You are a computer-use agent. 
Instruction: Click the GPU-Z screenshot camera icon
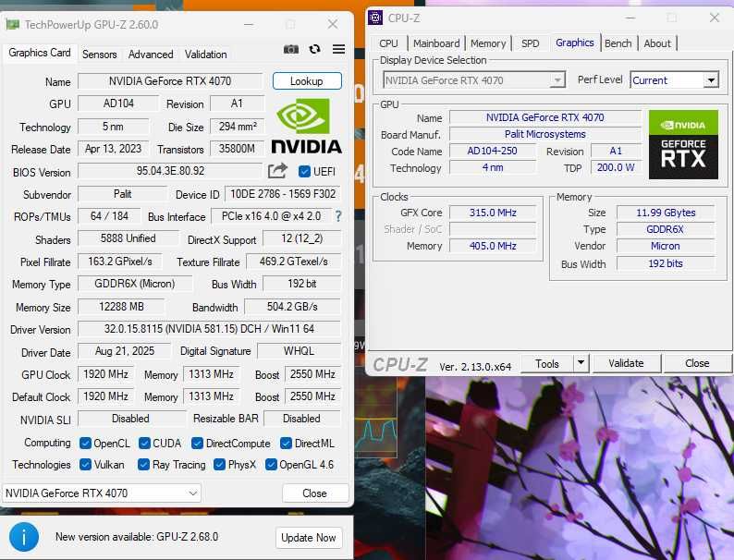tap(290, 49)
